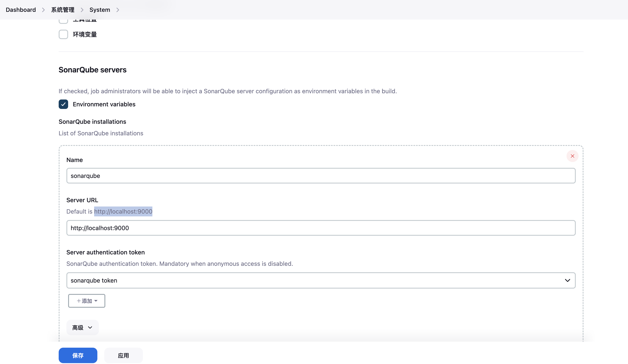Viewport: 628px width, 364px height.
Task: Click the 保存 save button
Action: click(78, 355)
